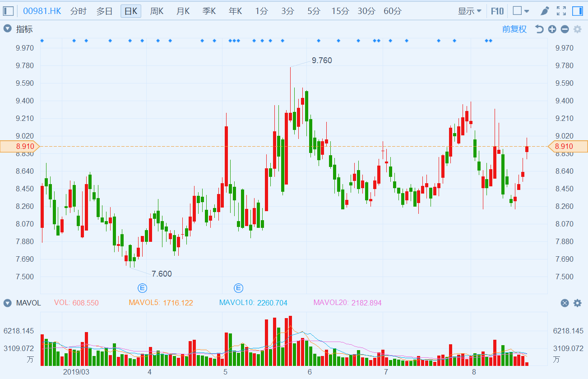Select the drawing pen tool
The height and width of the screenshot is (379, 588).
pyautogui.click(x=545, y=11)
